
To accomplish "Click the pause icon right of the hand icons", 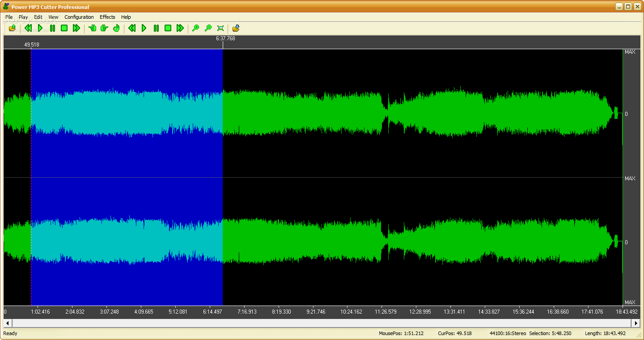I will [156, 28].
